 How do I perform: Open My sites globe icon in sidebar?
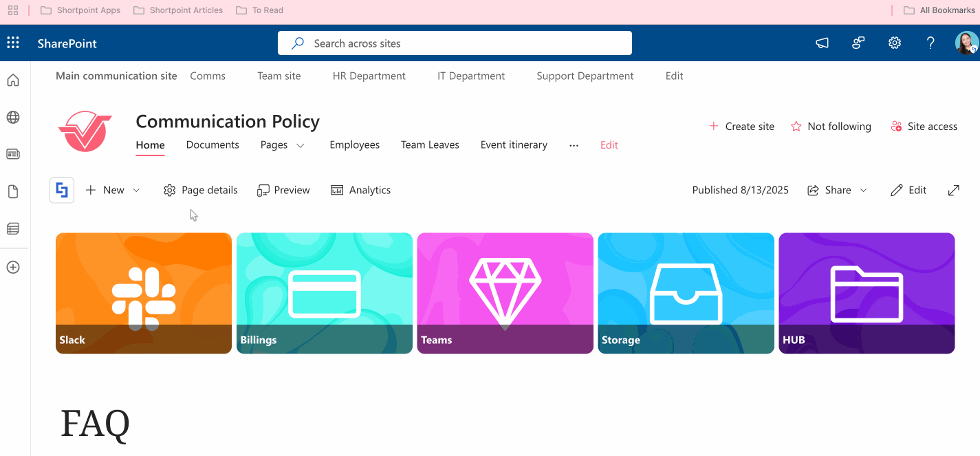(13, 118)
